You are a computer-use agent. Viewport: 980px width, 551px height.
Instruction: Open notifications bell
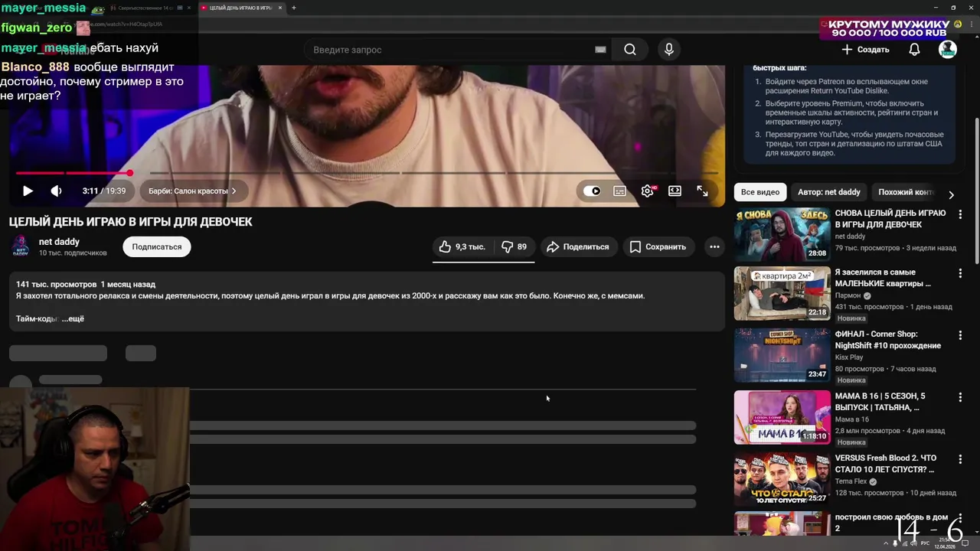(x=914, y=50)
